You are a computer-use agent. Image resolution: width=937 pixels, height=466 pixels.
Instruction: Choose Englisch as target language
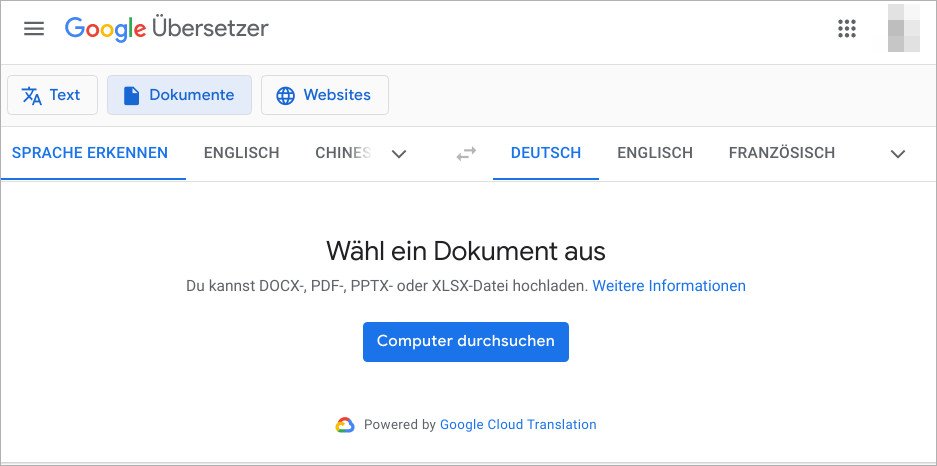pos(655,153)
